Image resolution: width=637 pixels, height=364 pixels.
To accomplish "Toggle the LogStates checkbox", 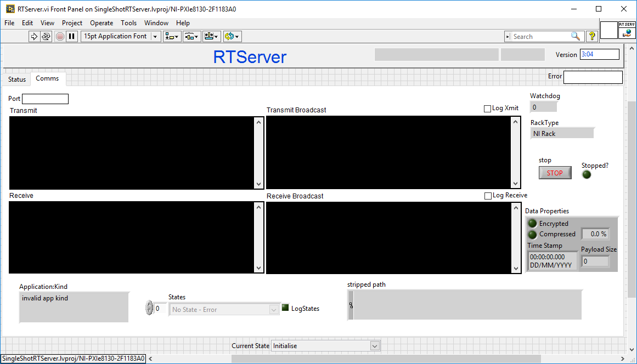I will click(x=285, y=308).
